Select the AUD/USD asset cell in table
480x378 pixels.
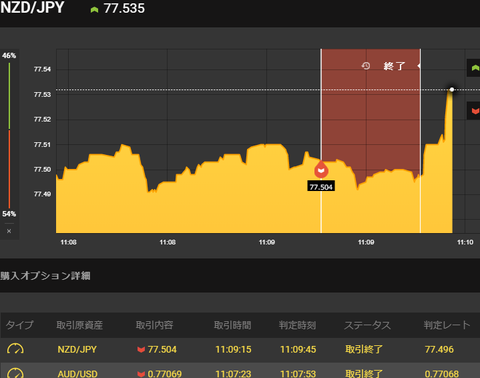(77, 374)
